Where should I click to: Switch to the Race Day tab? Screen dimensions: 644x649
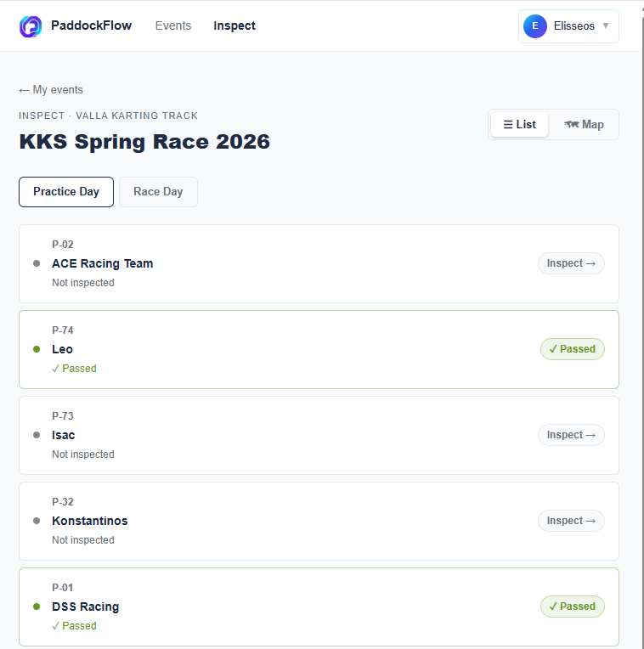158,192
